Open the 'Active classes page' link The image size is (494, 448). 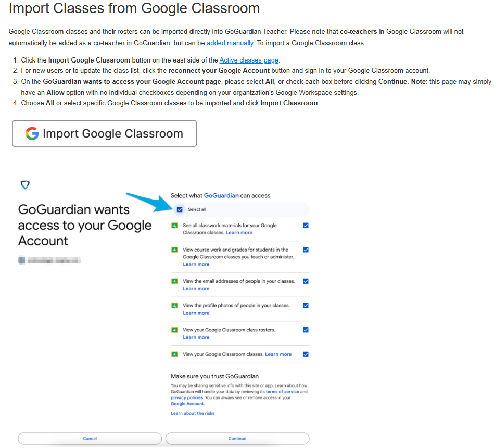[x=249, y=60]
